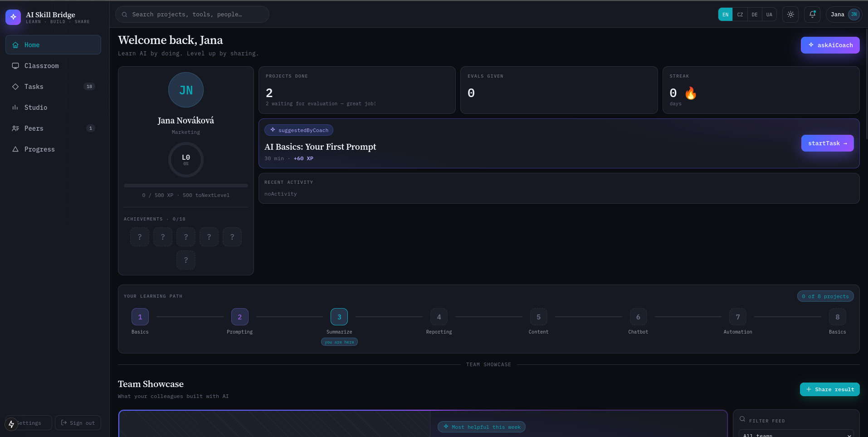Click the 'Marketing' department label
868x437 pixels.
[186, 132]
